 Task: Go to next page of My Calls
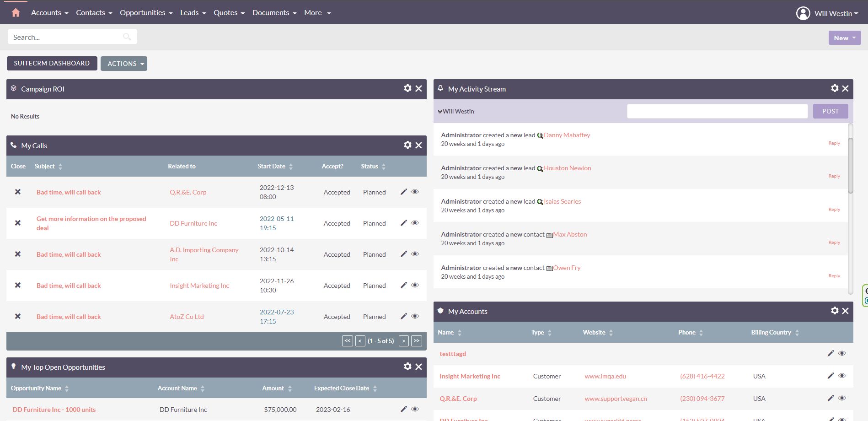tap(403, 340)
